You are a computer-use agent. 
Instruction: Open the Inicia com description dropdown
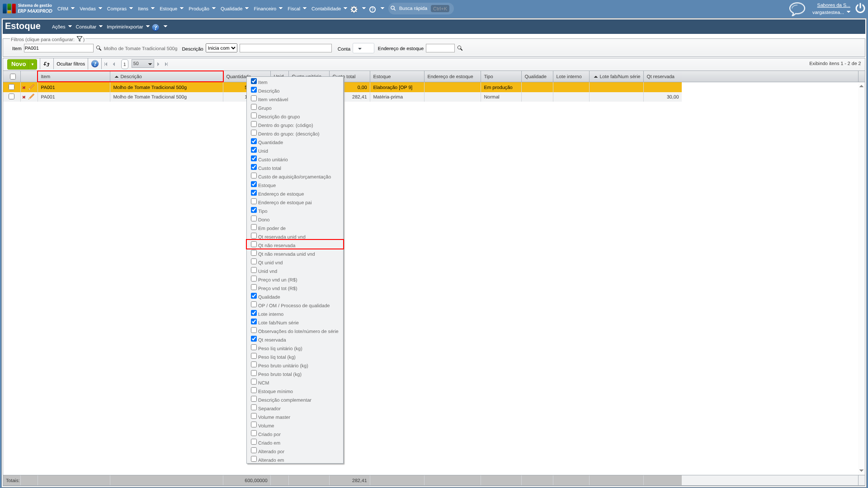222,48
